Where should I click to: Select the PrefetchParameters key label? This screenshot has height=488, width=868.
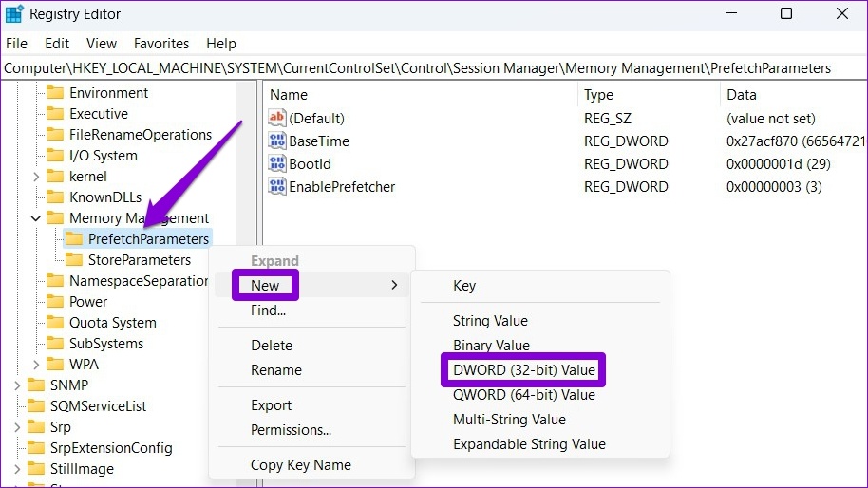point(148,239)
